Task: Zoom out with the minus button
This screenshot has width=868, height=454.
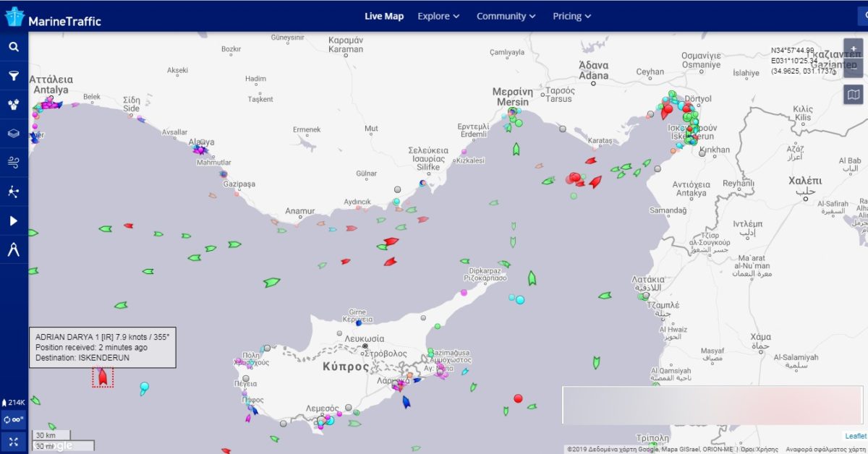Action: [854, 69]
